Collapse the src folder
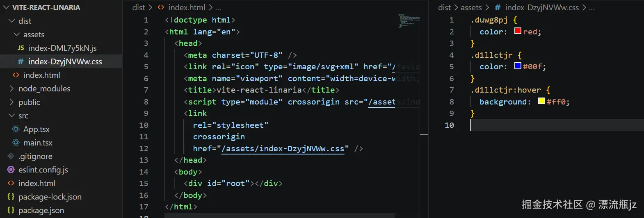Image resolution: width=644 pixels, height=218 pixels. click(x=11, y=116)
